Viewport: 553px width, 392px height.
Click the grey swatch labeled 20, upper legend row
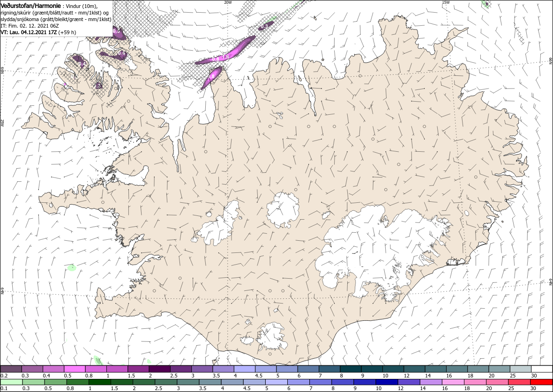pyautogui.click(x=500, y=369)
